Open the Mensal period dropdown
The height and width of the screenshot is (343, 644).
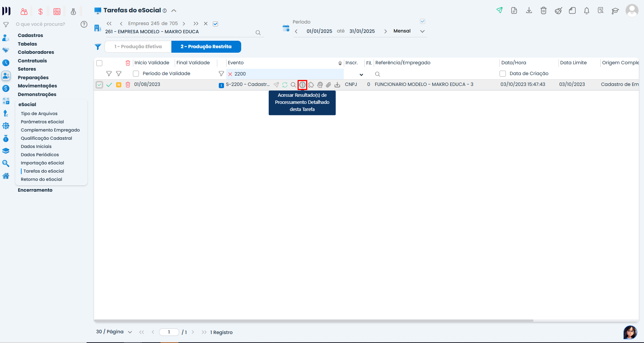422,31
